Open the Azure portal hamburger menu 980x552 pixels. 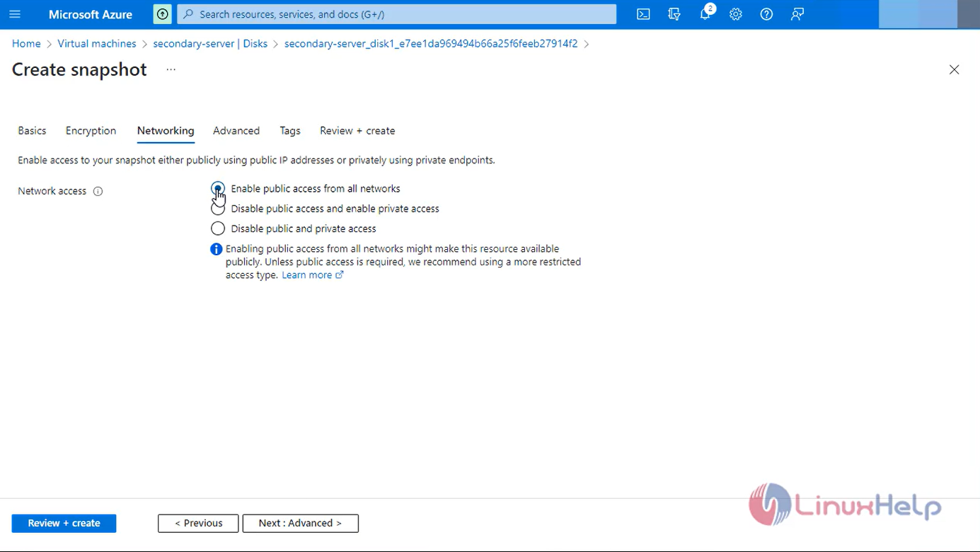(x=15, y=14)
